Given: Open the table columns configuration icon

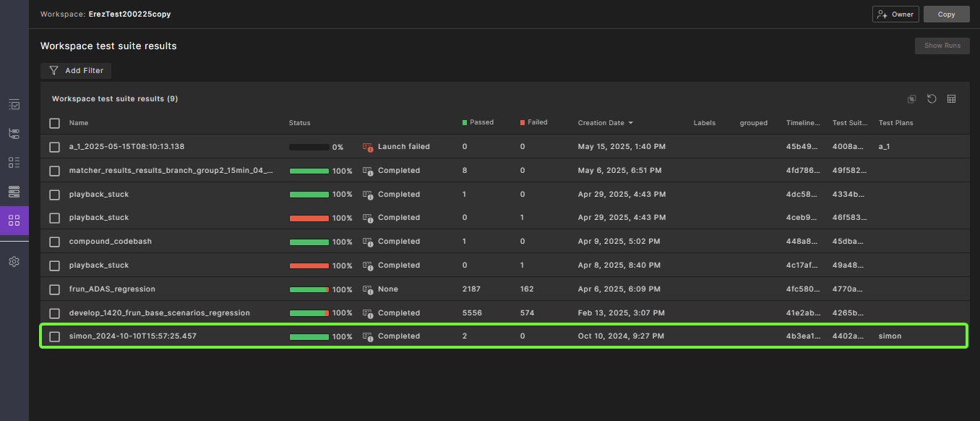Looking at the screenshot, I should point(952,99).
